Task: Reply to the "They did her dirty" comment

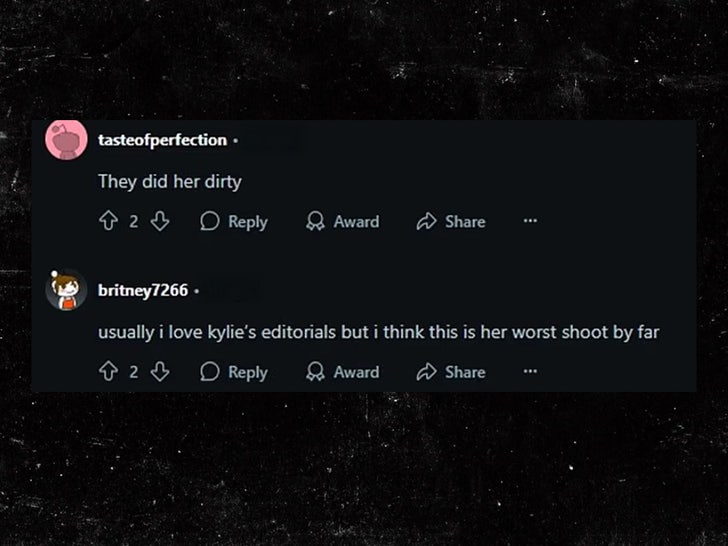Action: 234,222
